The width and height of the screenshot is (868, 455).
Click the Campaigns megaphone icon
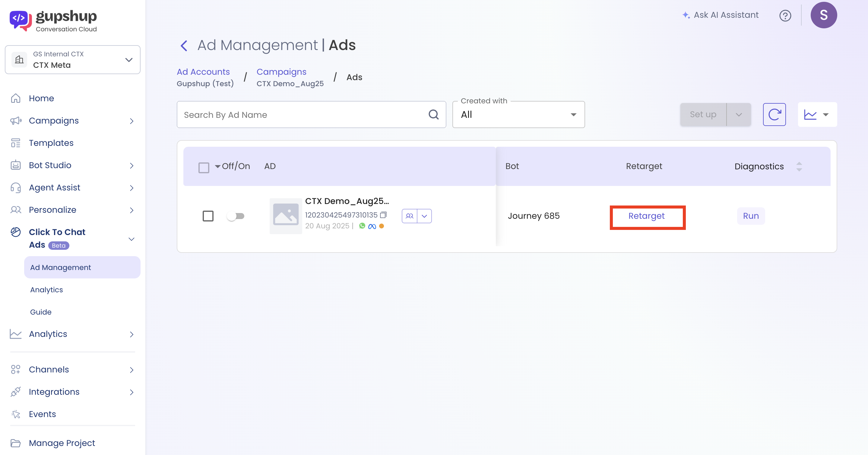tap(15, 121)
